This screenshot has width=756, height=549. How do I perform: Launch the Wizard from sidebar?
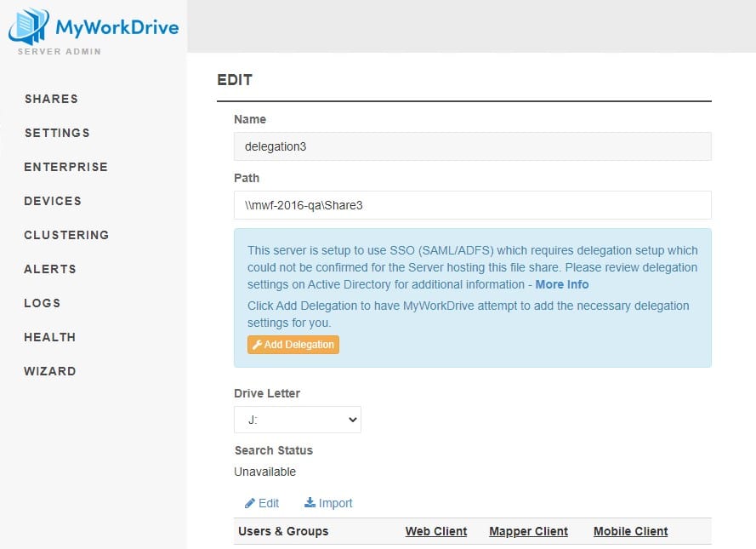pos(49,371)
